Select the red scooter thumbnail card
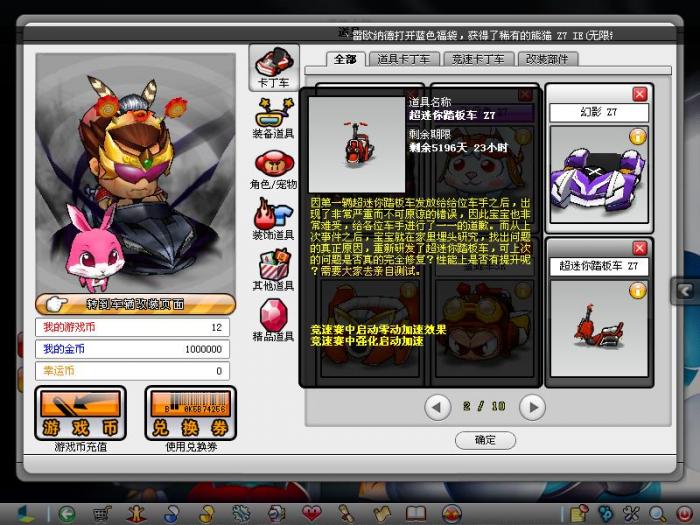This screenshot has height=525, width=700. [x=599, y=329]
